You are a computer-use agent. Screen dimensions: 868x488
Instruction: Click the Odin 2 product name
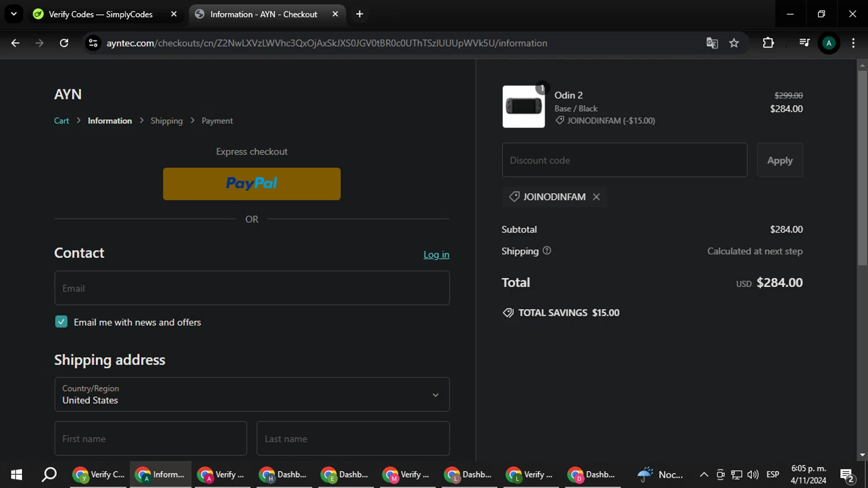(568, 95)
